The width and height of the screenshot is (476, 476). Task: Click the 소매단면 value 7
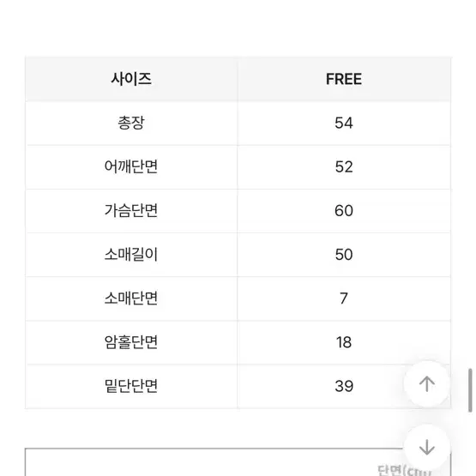pyautogui.click(x=344, y=298)
